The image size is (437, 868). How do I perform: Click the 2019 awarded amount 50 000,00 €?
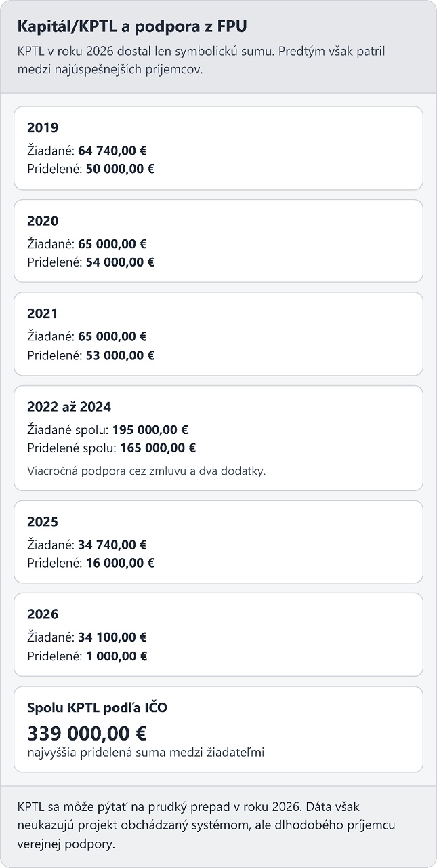point(120,169)
